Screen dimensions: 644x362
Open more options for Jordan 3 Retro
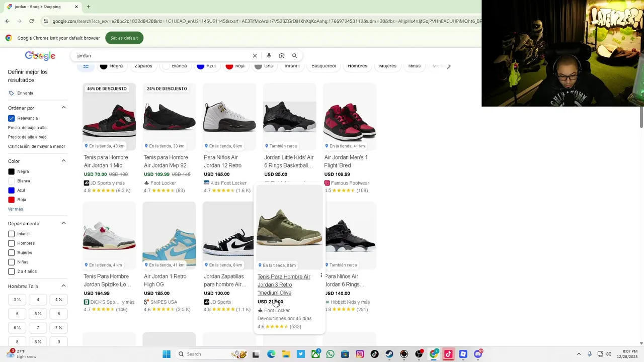pos(321,276)
